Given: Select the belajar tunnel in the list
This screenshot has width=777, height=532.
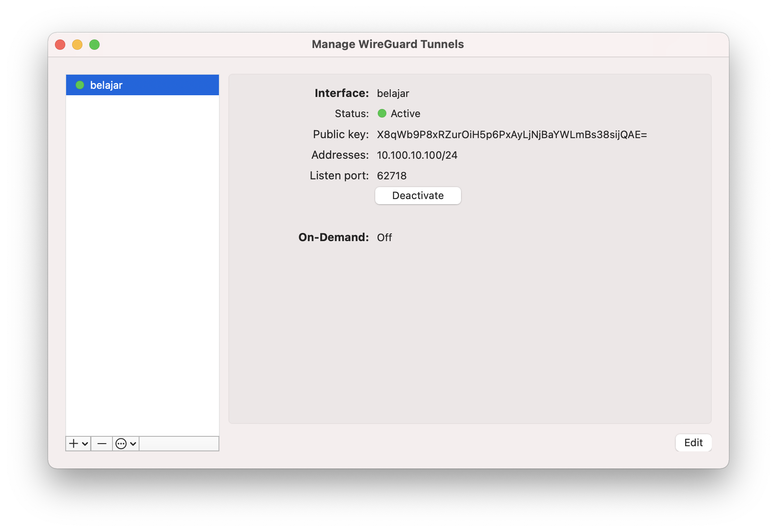Looking at the screenshot, I should click(x=142, y=85).
